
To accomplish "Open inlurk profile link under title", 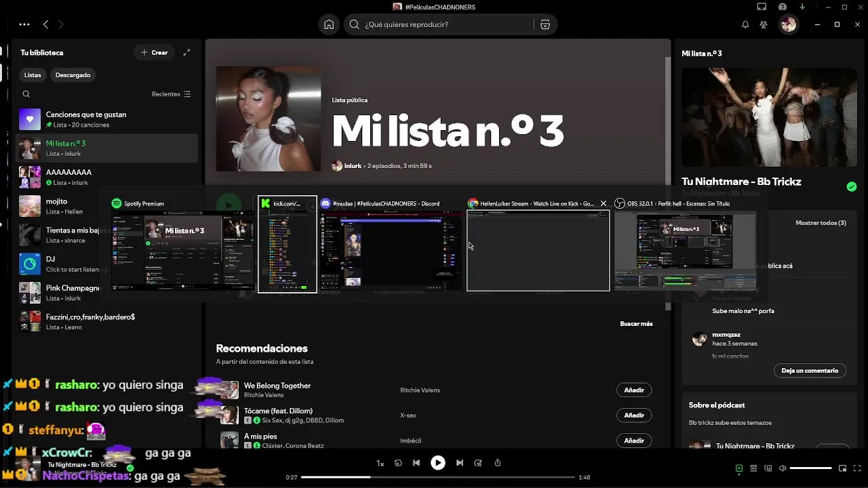I will (353, 165).
